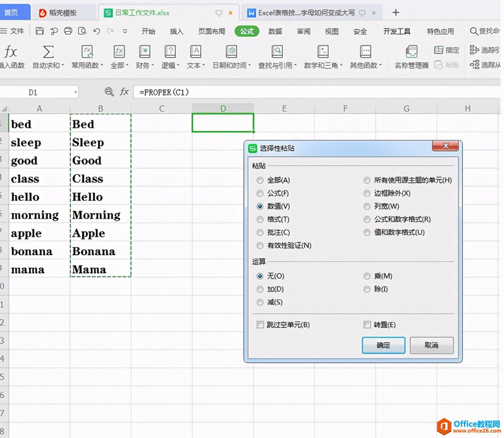
Task: Click the column E header
Action: (284, 108)
